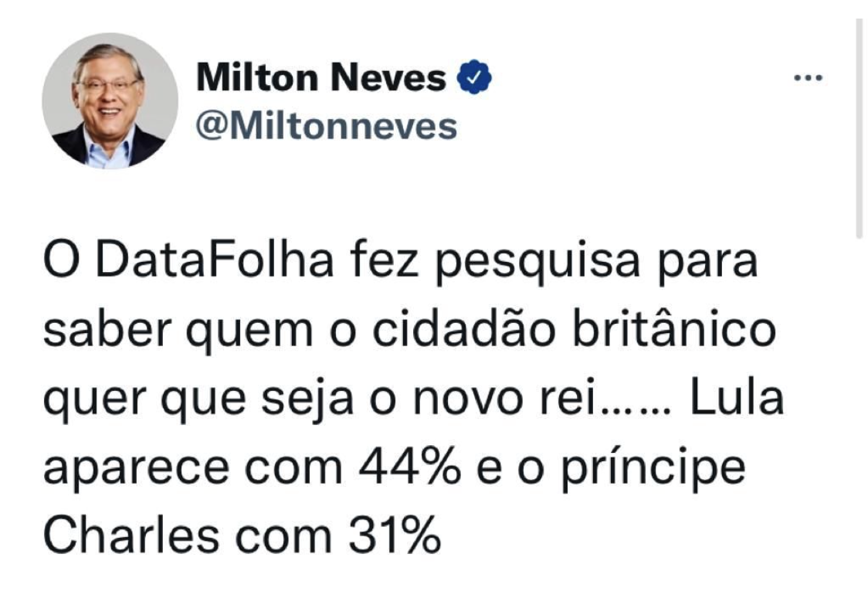Click the blue verified badge icon

(x=474, y=77)
